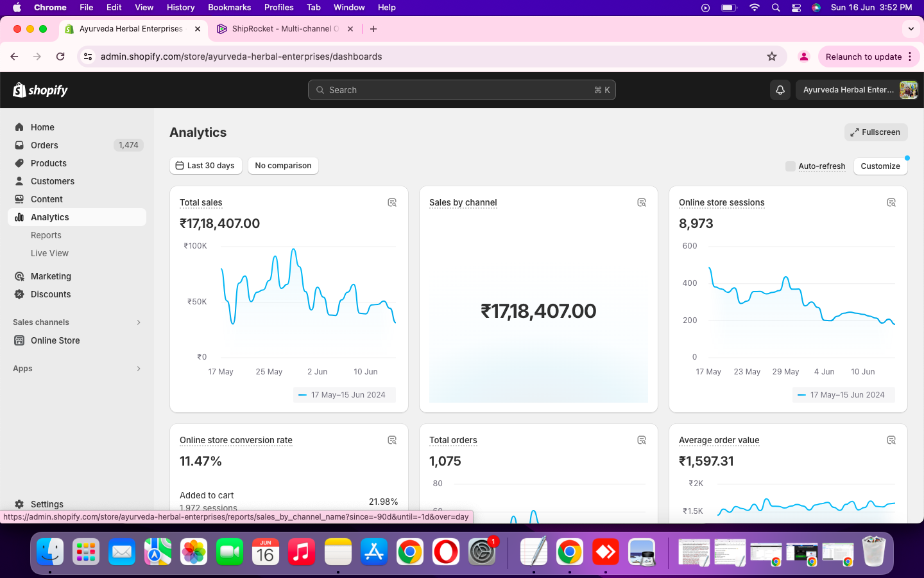Expand the Apps section
Image resolution: width=924 pixels, height=578 pixels.
[x=139, y=369]
